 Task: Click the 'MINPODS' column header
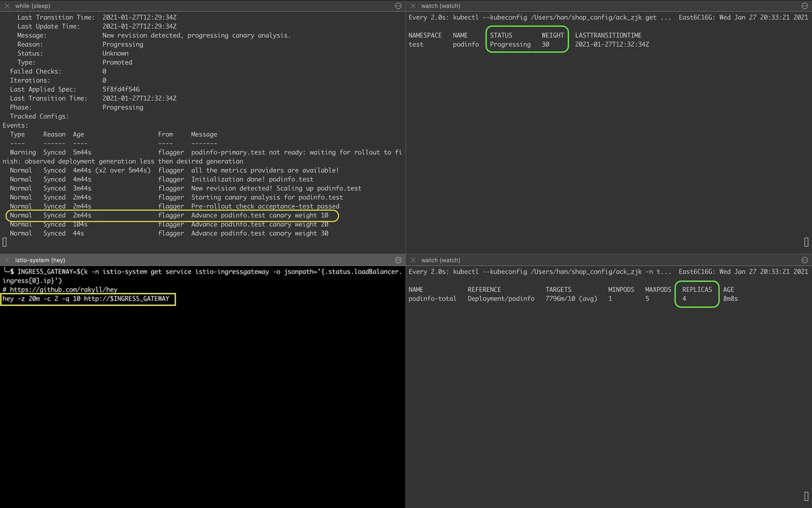pyautogui.click(x=621, y=290)
